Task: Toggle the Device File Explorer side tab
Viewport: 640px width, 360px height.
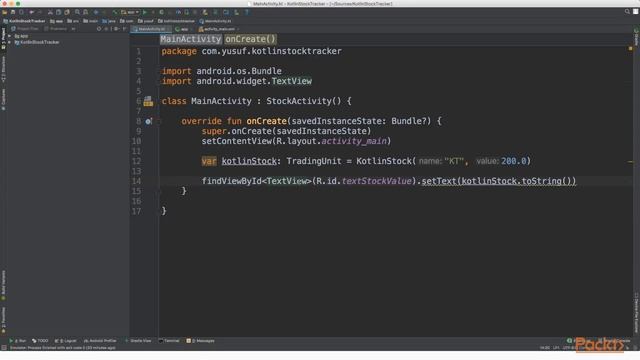Action: 636,313
